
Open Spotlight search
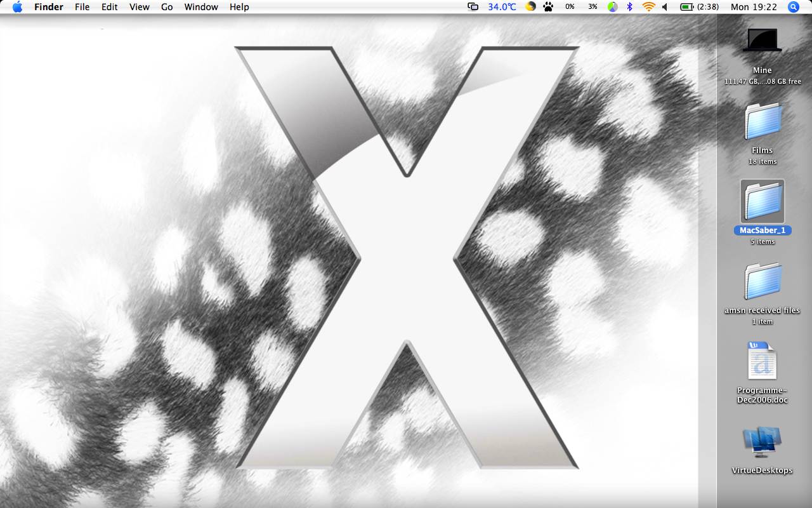(x=793, y=7)
